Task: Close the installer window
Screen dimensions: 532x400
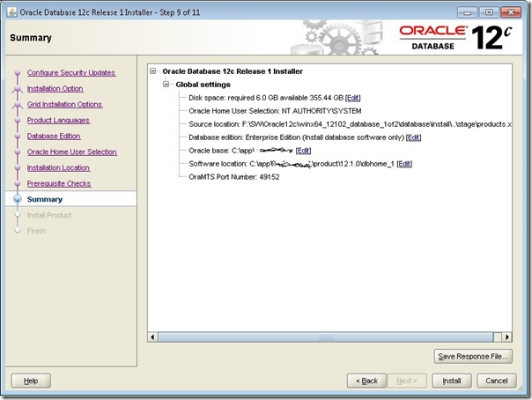Action: [x=511, y=12]
